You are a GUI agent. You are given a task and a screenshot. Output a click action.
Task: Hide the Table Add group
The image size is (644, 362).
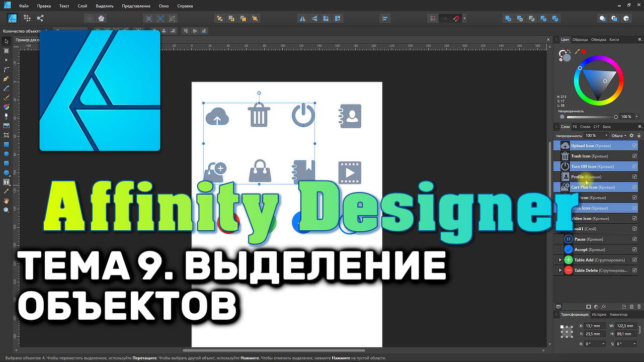click(634, 260)
